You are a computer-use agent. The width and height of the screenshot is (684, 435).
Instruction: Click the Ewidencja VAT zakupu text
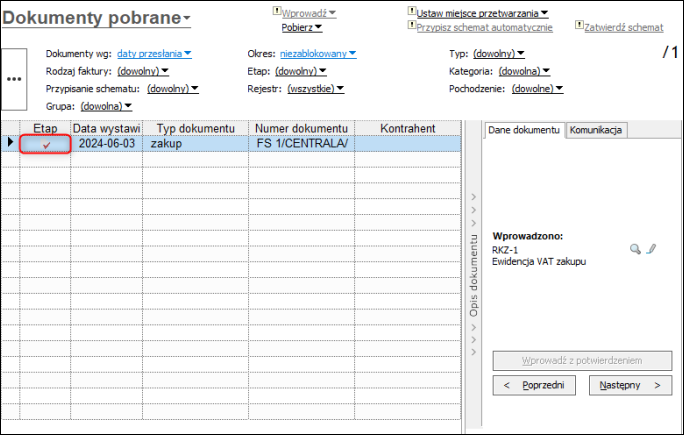pyautogui.click(x=539, y=262)
